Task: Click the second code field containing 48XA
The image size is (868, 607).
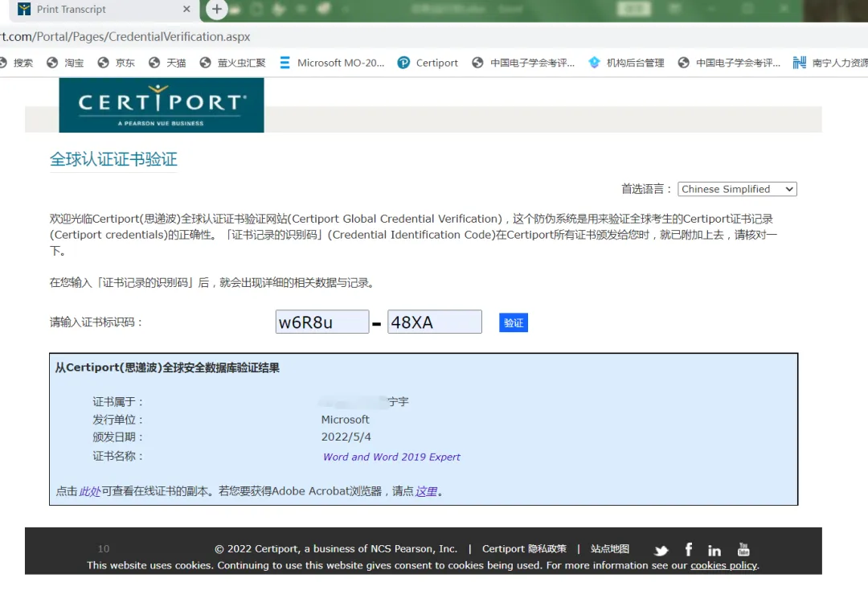Action: click(435, 322)
